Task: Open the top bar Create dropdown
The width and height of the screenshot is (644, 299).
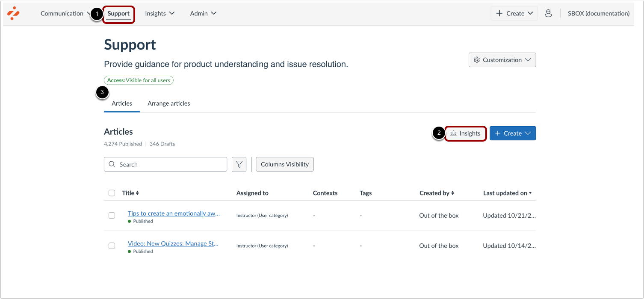Action: click(x=514, y=13)
